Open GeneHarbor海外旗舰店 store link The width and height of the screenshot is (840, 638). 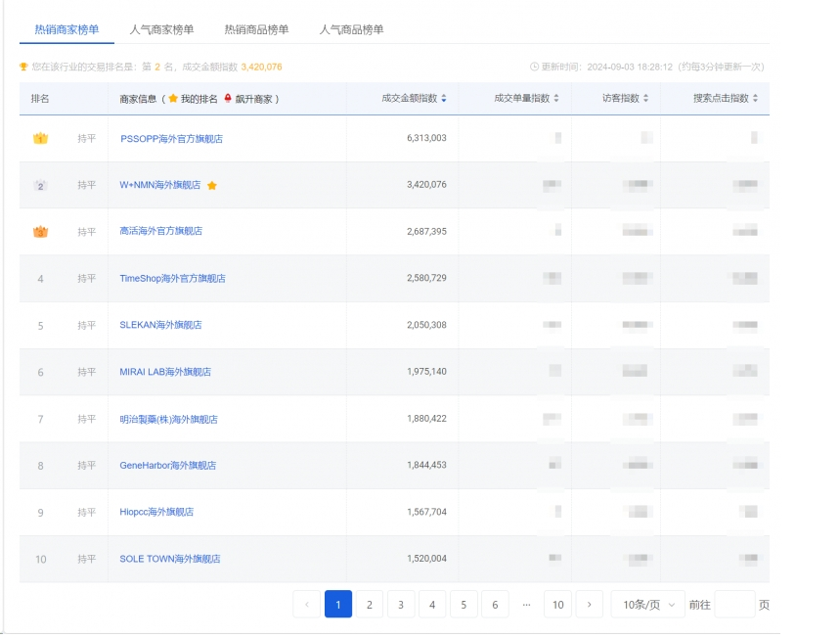(x=167, y=466)
